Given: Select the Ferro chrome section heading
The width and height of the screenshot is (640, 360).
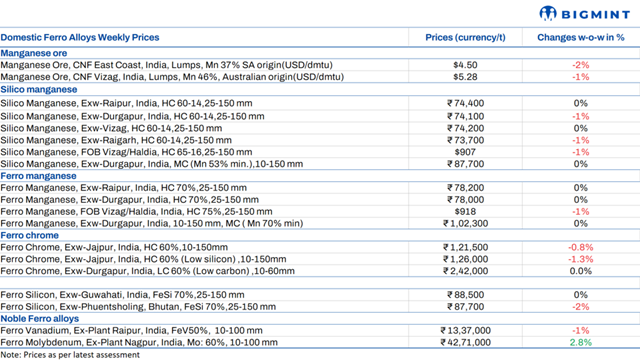Looking at the screenshot, I should (29, 236).
